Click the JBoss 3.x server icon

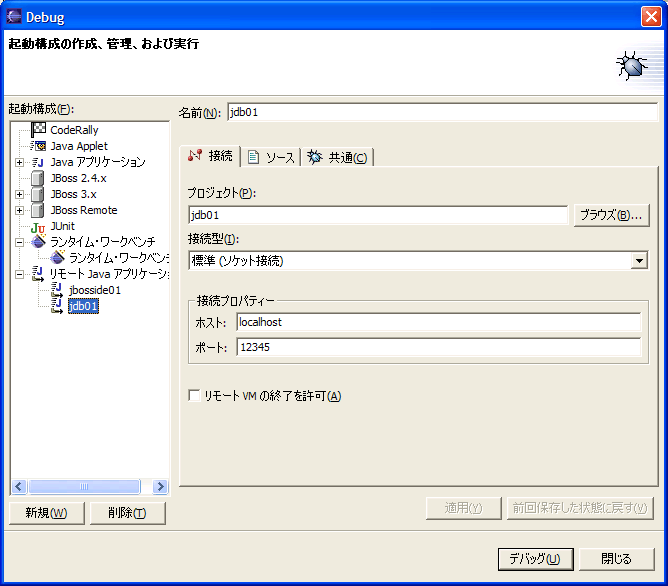[38, 195]
